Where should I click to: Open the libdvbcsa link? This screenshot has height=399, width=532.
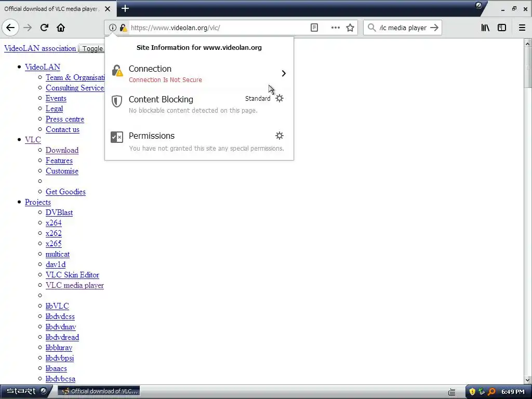coord(60,379)
